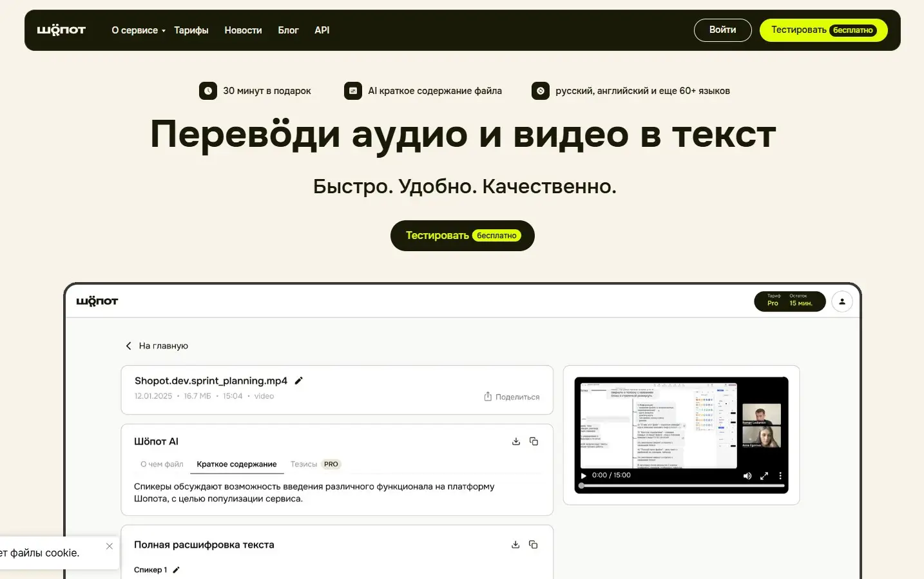
Task: Close the cookie notification
Action: pos(110,546)
